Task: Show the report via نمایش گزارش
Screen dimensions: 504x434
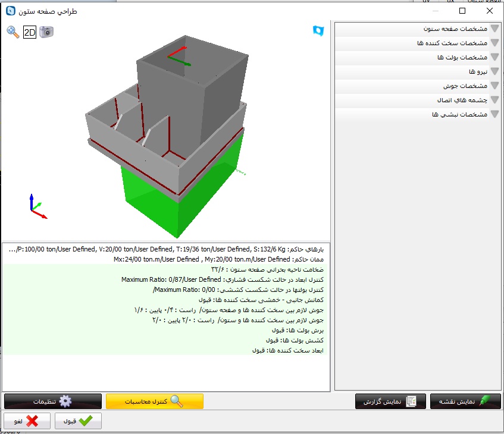Action: pos(390,402)
